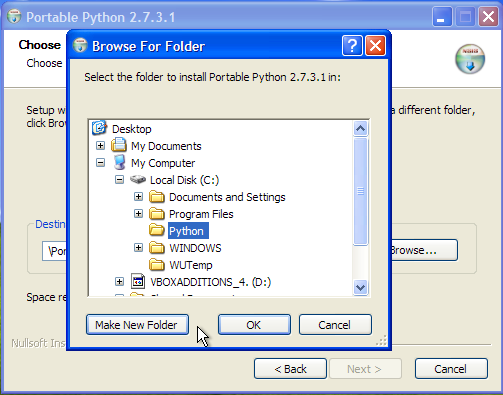Click the Documents and Settings folder icon
503x395 pixels.
point(157,197)
